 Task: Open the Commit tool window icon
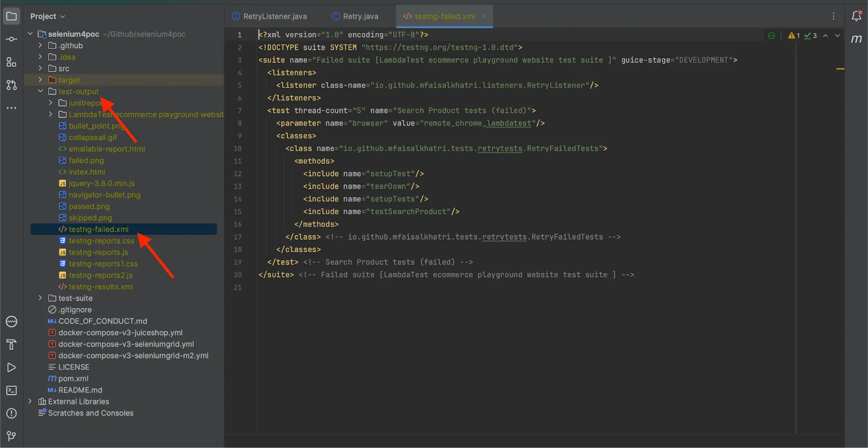point(11,39)
